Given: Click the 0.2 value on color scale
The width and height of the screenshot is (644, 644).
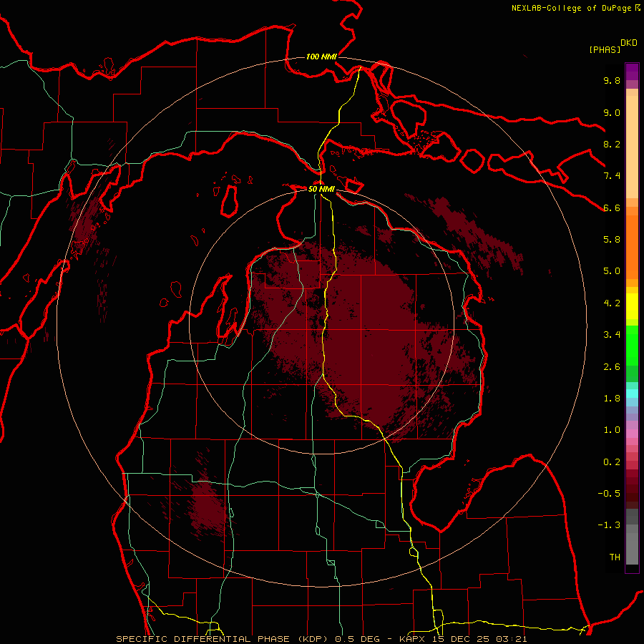Looking at the screenshot, I should (612, 462).
